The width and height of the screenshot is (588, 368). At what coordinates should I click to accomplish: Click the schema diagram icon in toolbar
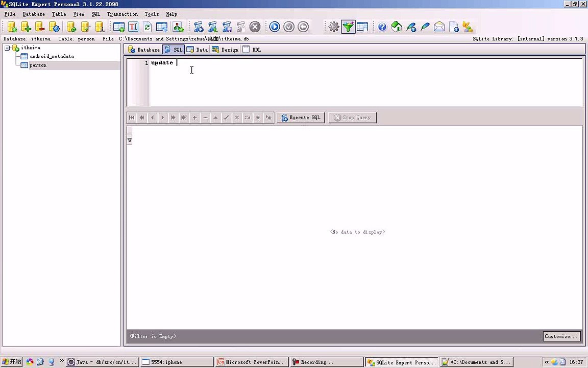(178, 27)
